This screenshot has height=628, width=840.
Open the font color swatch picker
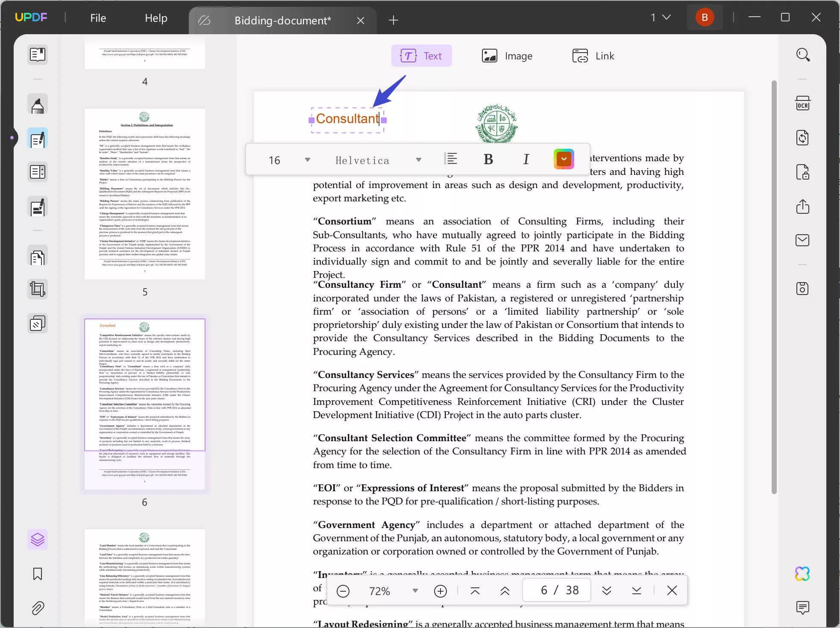564,159
